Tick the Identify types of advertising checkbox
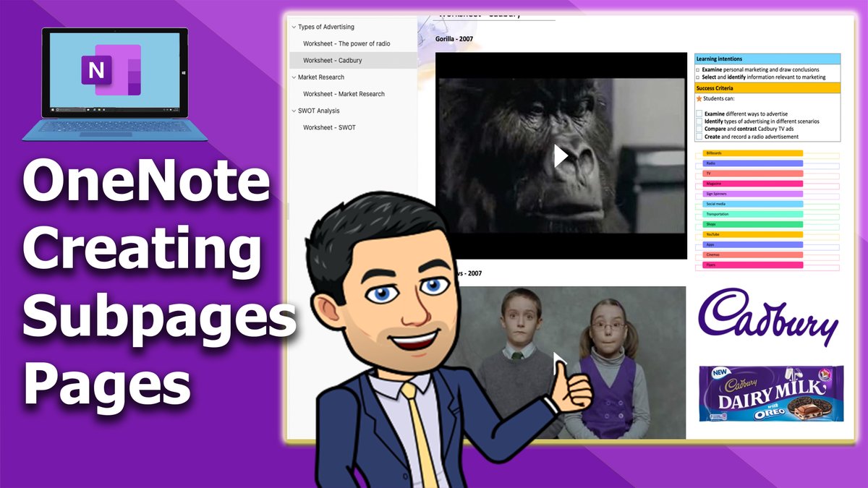The height and width of the screenshot is (488, 868). pos(699,121)
